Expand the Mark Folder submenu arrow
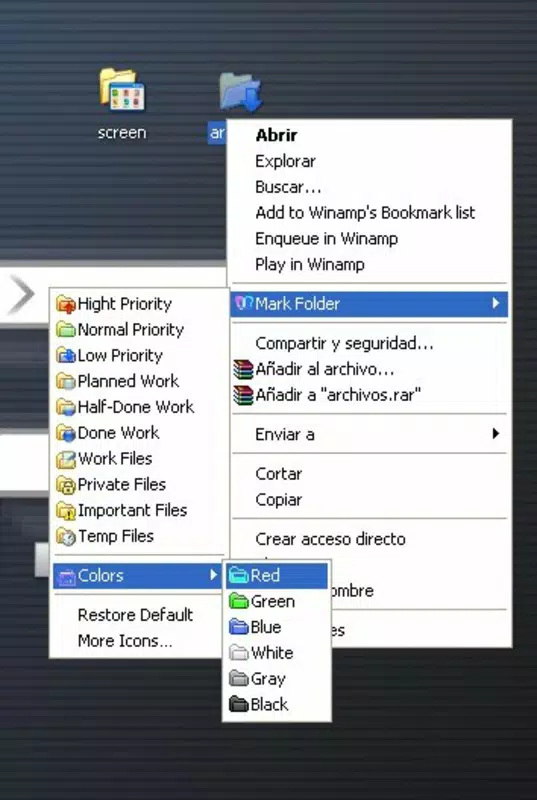 (x=496, y=304)
